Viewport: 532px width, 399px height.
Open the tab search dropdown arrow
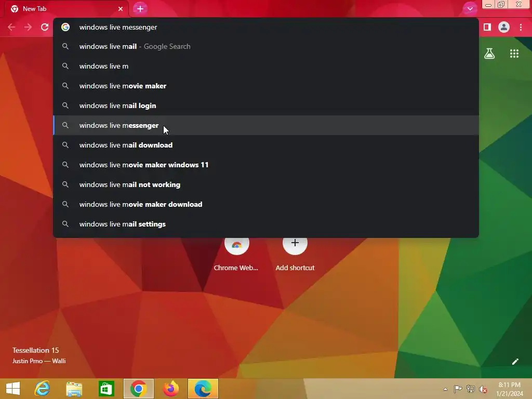(x=470, y=8)
